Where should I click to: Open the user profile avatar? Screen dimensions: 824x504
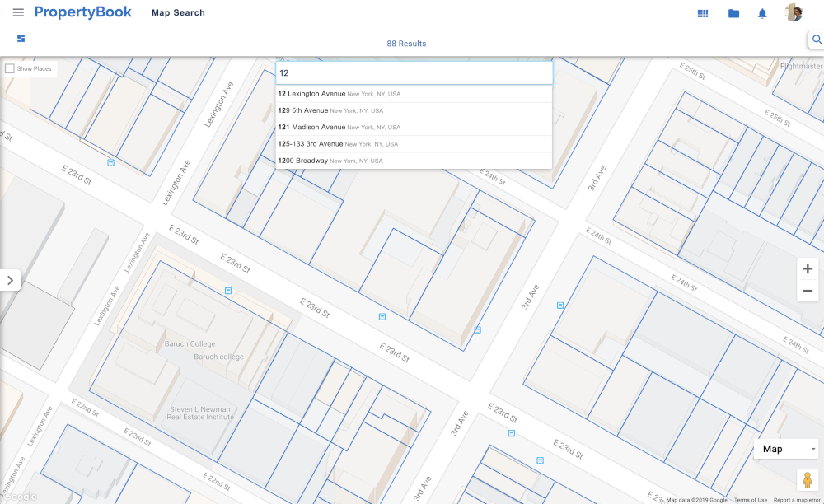794,12
